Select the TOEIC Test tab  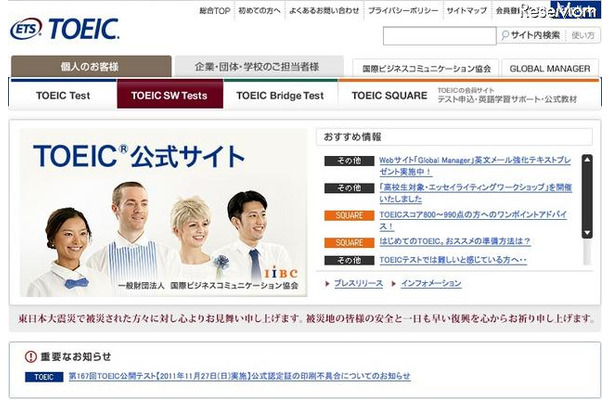pyautogui.click(x=63, y=95)
